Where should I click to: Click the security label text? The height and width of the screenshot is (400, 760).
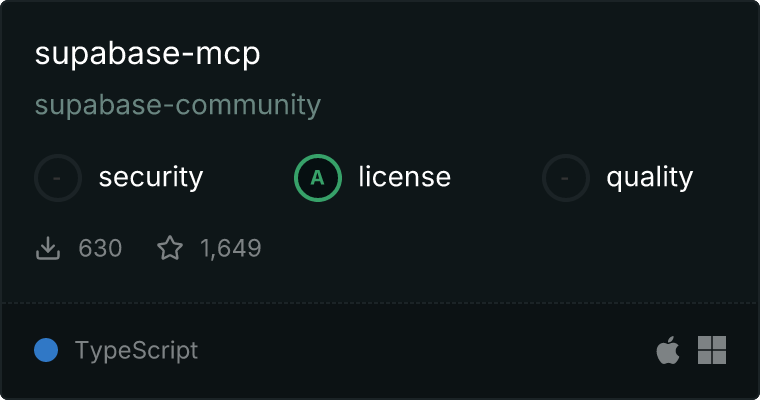[x=151, y=177]
